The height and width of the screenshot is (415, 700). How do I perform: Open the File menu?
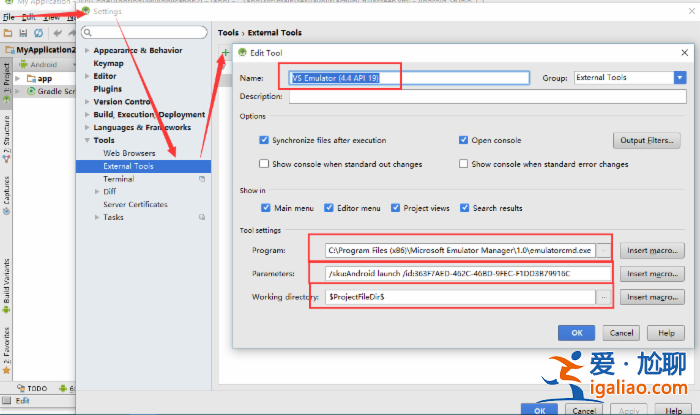point(9,18)
